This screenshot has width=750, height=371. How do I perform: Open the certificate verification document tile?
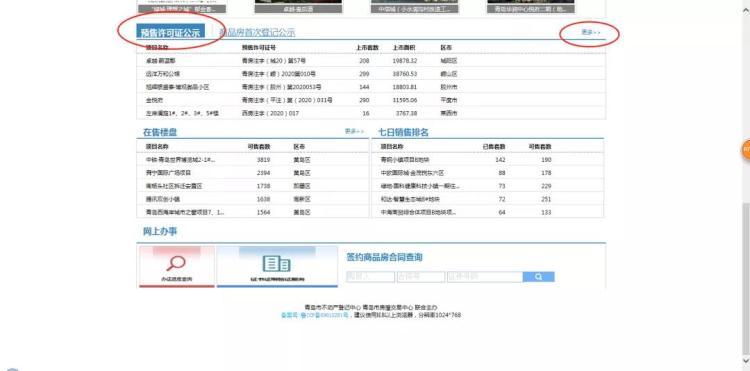[277, 266]
